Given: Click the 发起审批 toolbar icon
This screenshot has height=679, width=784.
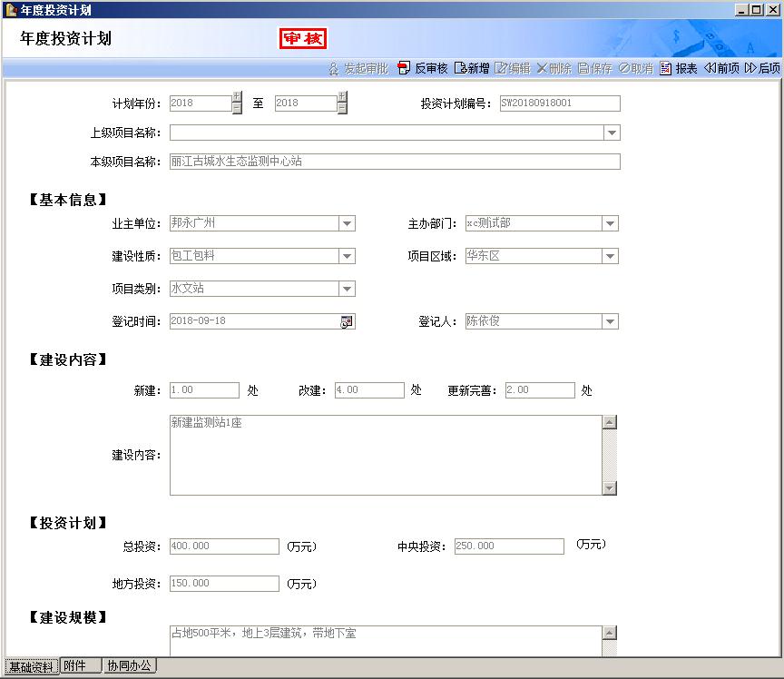Looking at the screenshot, I should (x=358, y=68).
